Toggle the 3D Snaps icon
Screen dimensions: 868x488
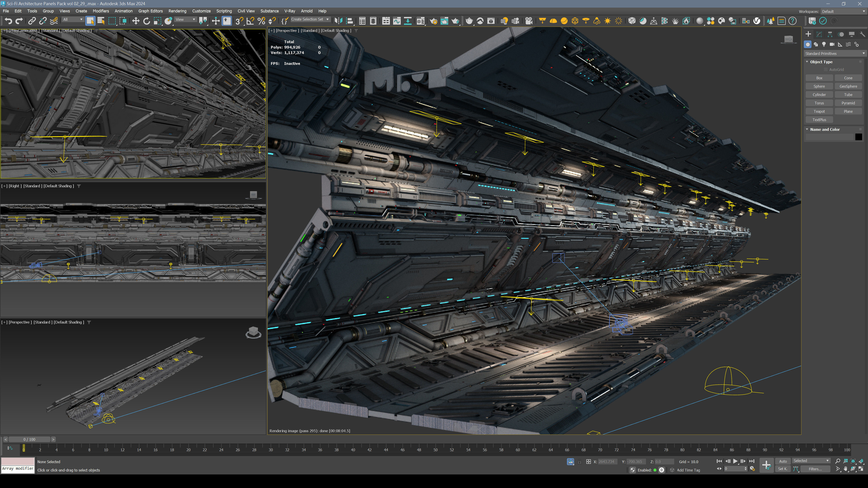tap(239, 21)
